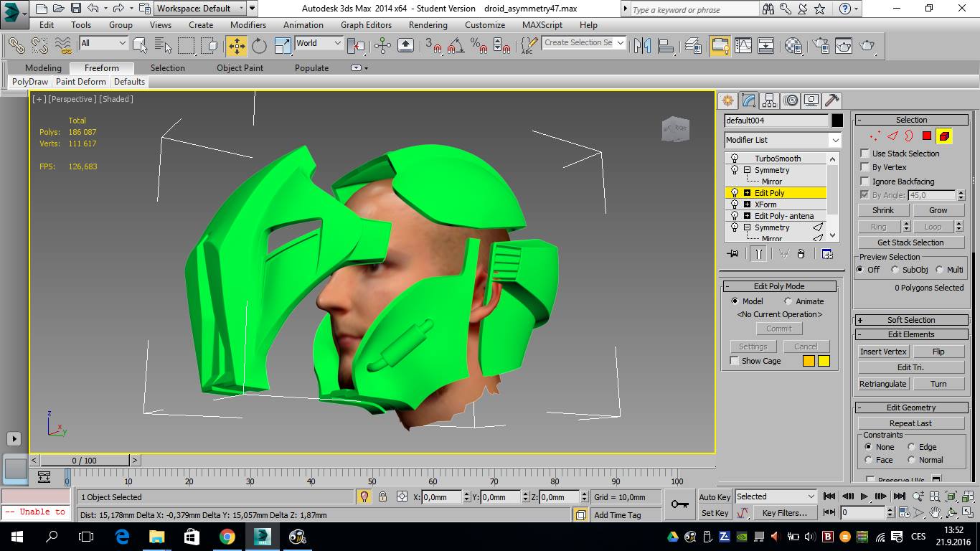
Task: Enable the Ignore Backfacing checkbox
Action: coord(865,182)
